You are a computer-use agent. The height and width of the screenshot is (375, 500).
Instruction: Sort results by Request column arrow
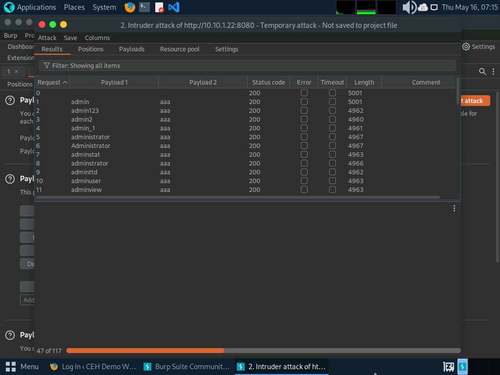[x=65, y=82]
